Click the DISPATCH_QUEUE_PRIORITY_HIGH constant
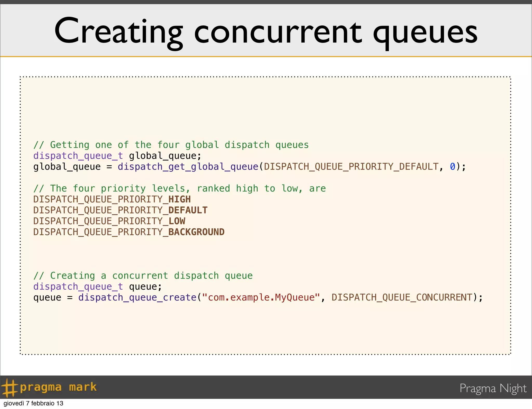This screenshot has width=532, height=409. (112, 199)
